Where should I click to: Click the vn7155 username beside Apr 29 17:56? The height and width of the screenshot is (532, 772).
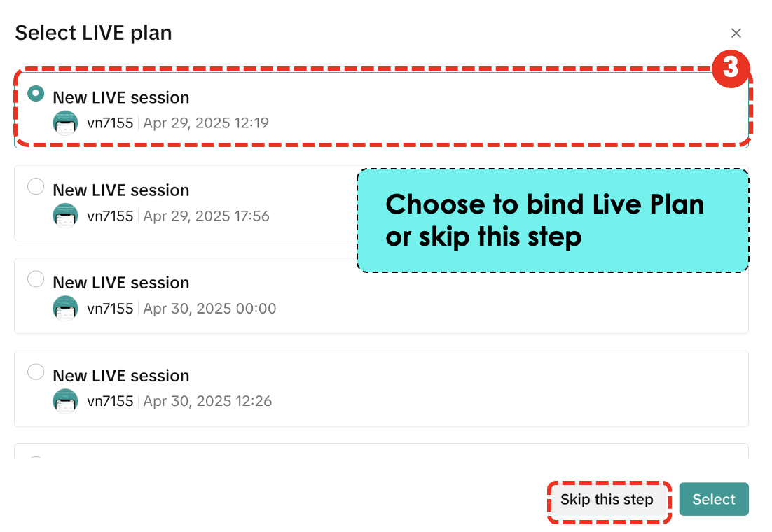(110, 216)
